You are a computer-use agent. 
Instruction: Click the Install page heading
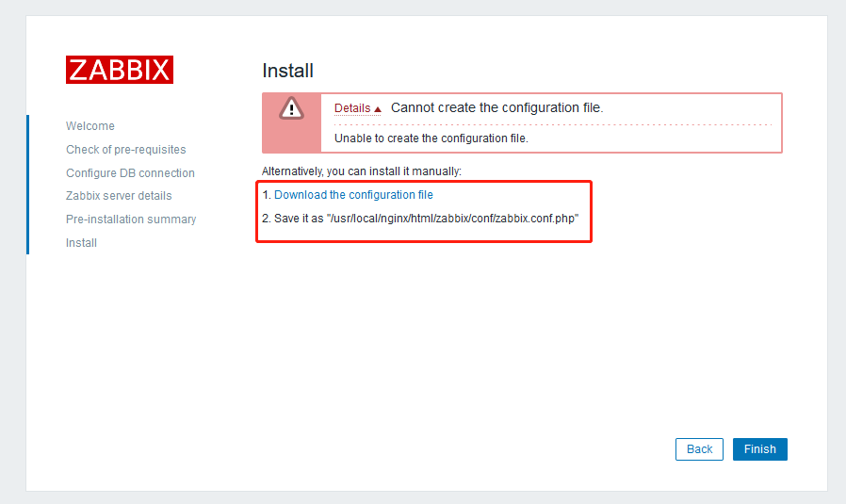click(287, 71)
